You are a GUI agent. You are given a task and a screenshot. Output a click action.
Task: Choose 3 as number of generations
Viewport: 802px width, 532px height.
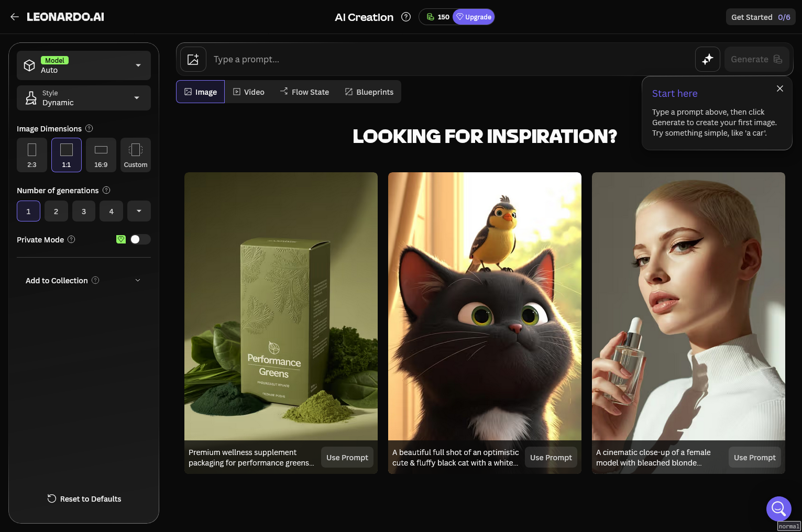click(84, 211)
